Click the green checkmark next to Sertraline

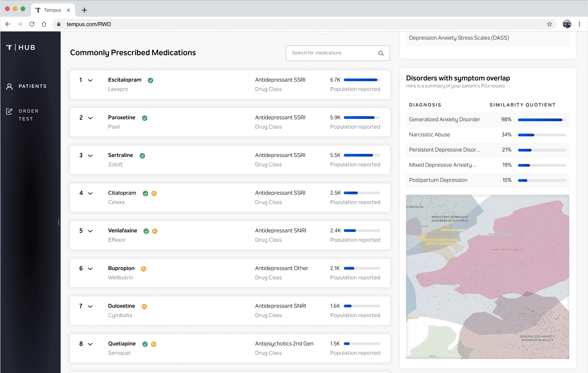tap(142, 156)
